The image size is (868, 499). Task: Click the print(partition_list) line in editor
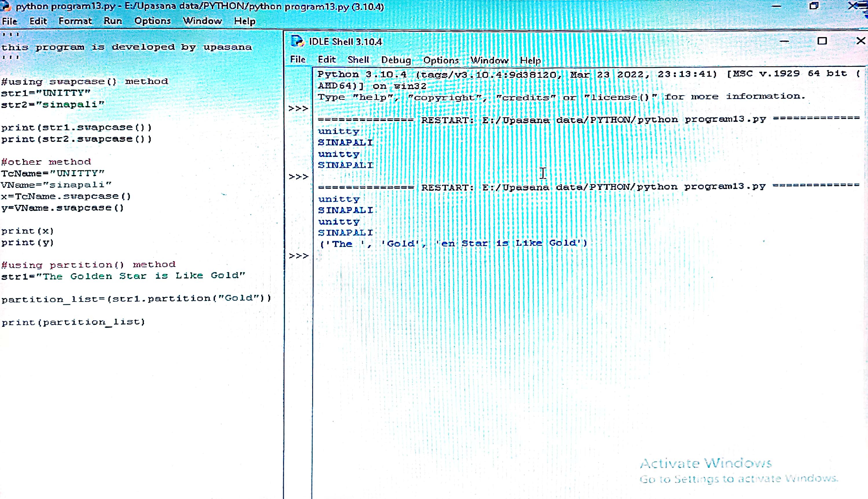(x=73, y=322)
